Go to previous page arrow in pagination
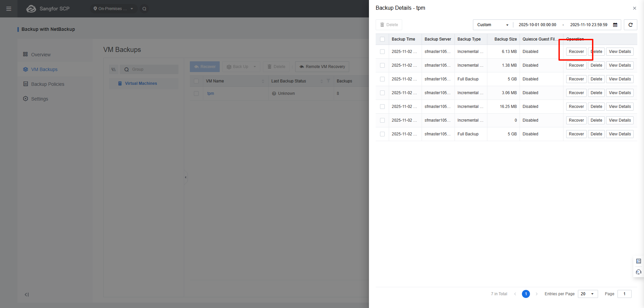 point(515,294)
